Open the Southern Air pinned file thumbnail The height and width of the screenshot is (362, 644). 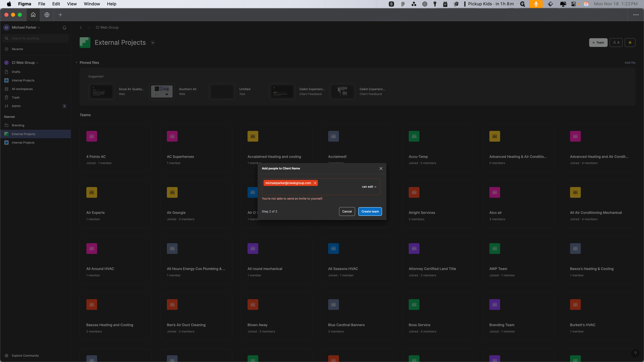[162, 92]
